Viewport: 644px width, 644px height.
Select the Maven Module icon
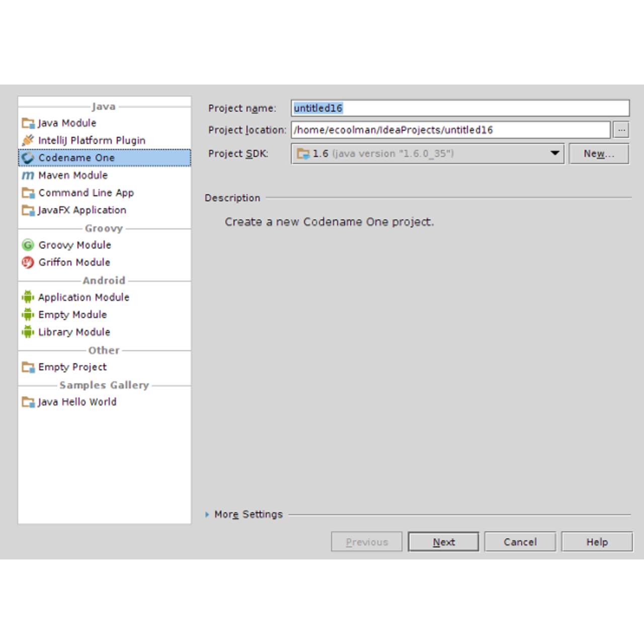28,176
